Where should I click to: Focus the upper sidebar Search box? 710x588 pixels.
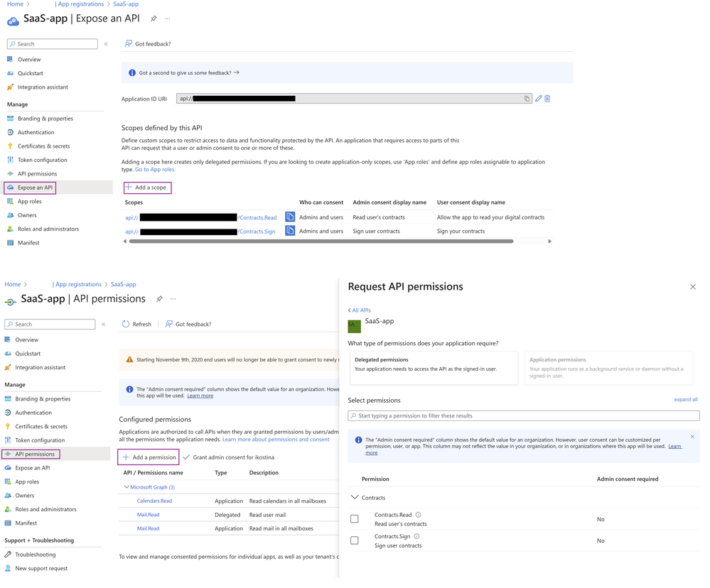53,44
